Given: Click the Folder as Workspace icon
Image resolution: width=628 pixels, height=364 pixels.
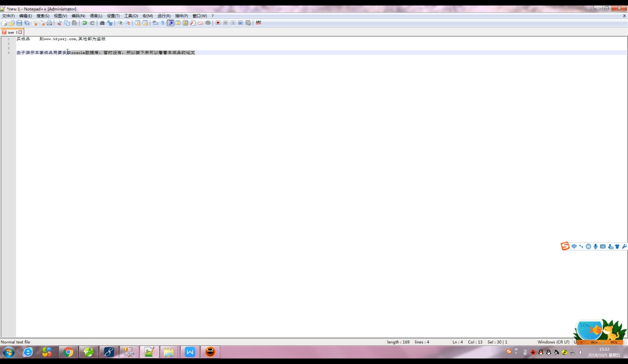Looking at the screenshot, I should (201, 23).
